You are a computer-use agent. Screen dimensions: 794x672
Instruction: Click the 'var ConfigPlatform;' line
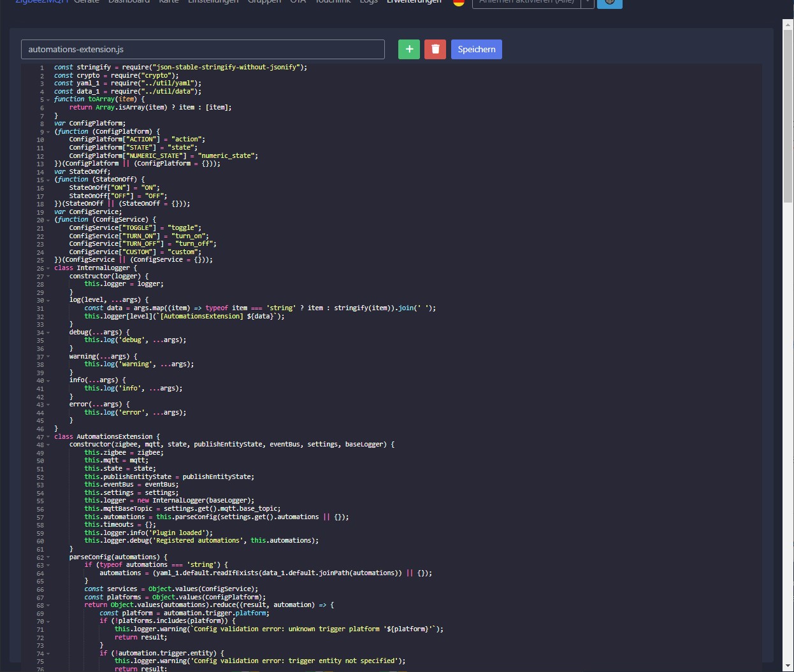tap(90, 124)
